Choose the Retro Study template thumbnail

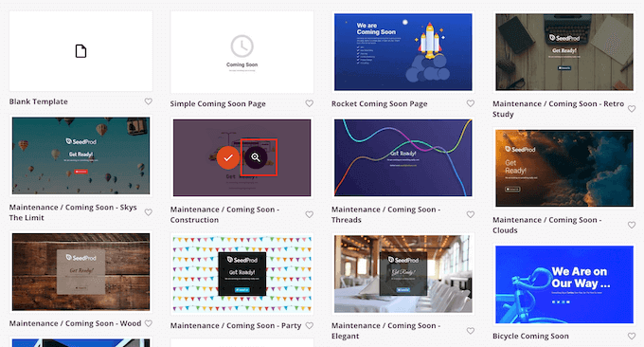(x=564, y=52)
